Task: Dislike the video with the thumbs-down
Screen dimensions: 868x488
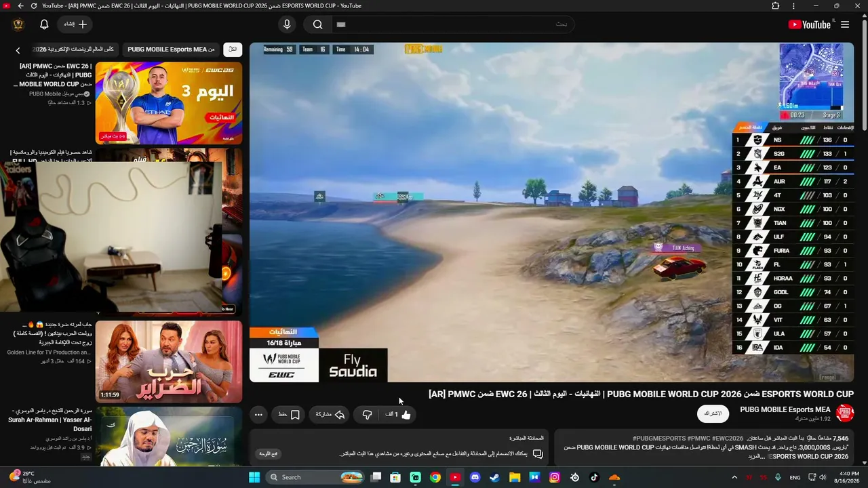Action: pyautogui.click(x=367, y=414)
